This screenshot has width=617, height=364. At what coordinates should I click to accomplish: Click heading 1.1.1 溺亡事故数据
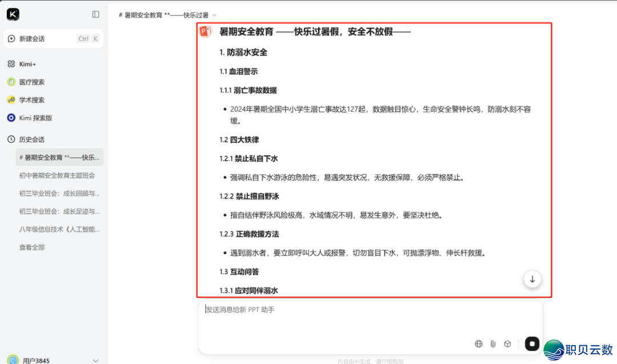(x=249, y=90)
